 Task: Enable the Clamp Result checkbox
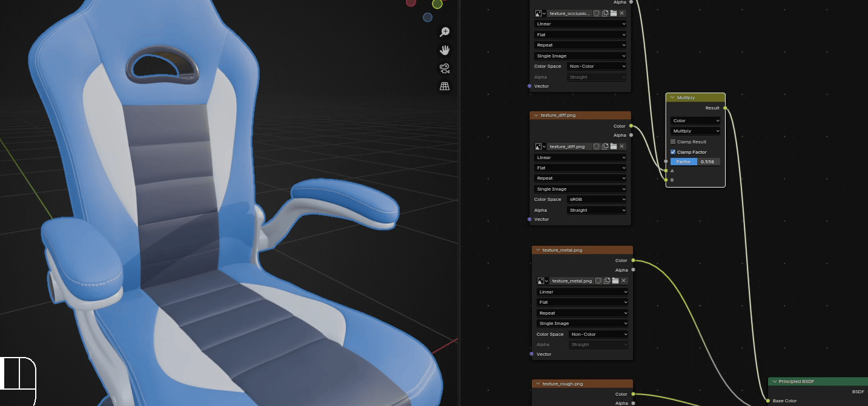pyautogui.click(x=673, y=142)
